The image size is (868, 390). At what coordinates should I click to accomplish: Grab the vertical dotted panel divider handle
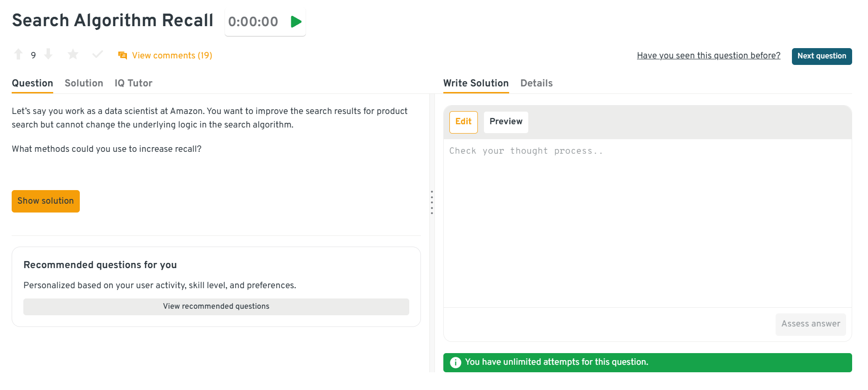coord(432,202)
